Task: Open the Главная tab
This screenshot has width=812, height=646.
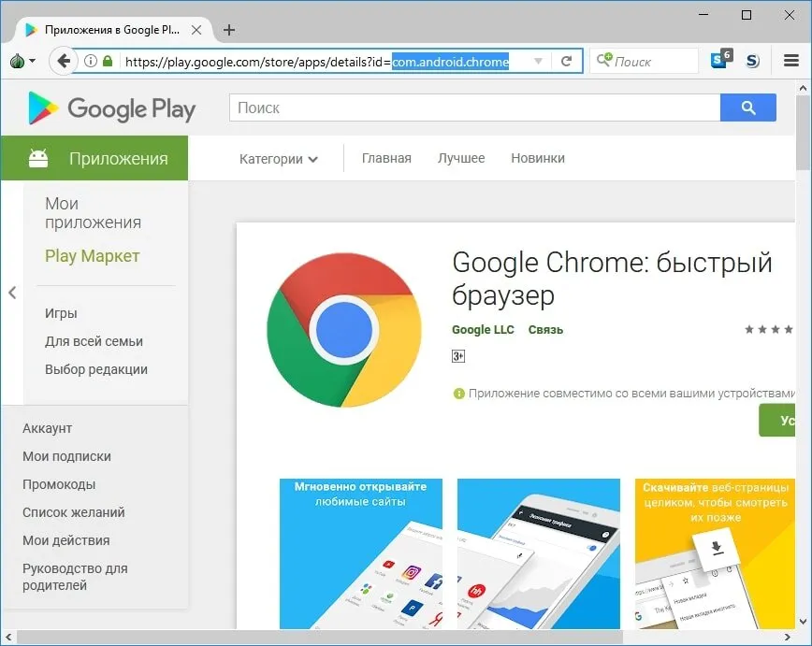Action: coord(386,158)
